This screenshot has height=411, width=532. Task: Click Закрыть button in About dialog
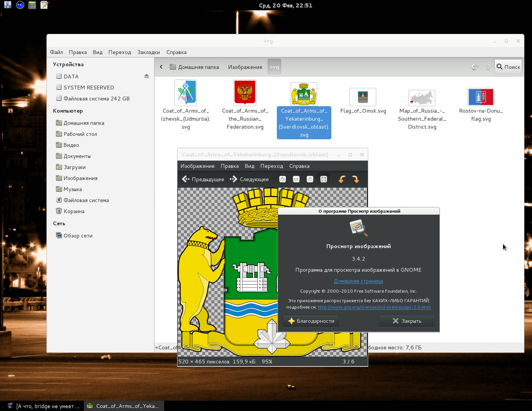(x=407, y=321)
